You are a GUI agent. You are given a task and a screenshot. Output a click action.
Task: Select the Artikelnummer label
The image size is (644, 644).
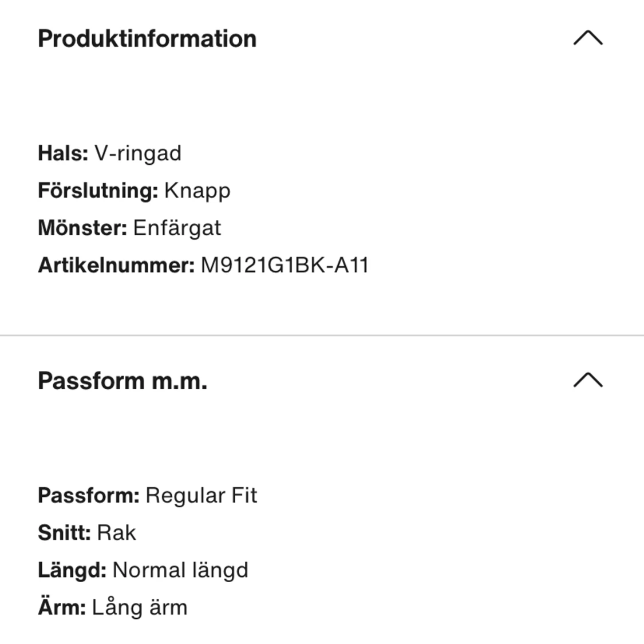tap(117, 266)
